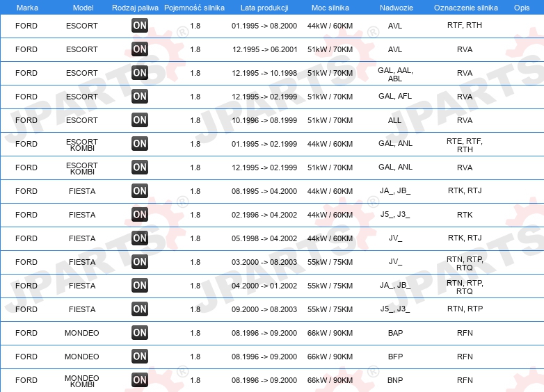The image size is (544, 392).
Task: Select the 'AVL' cell in the 12.1995 -> 06.2001 row
Action: (395, 49)
